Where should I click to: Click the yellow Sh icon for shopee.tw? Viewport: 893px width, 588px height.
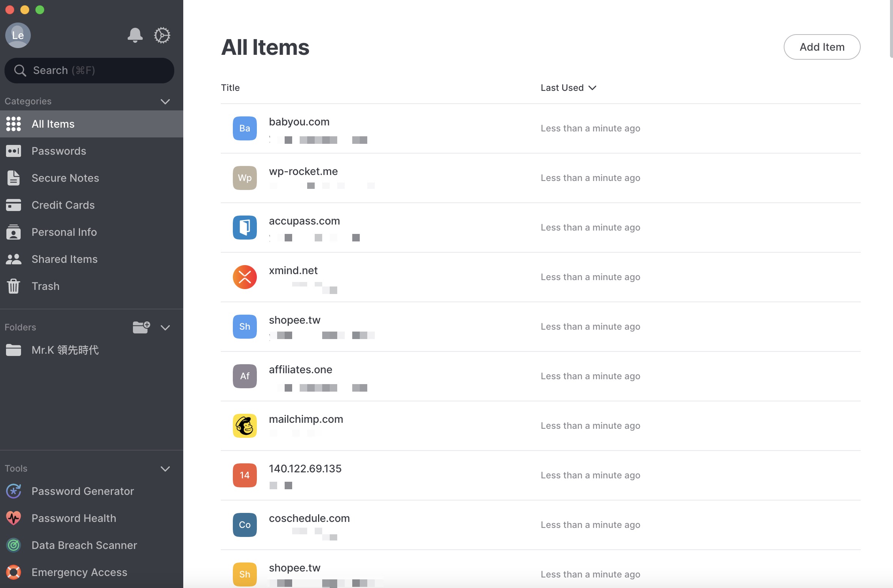245,574
